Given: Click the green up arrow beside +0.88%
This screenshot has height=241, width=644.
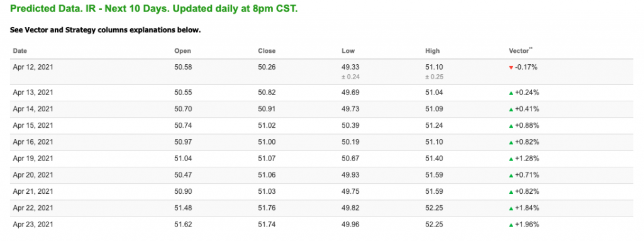Looking at the screenshot, I should pyautogui.click(x=511, y=126).
